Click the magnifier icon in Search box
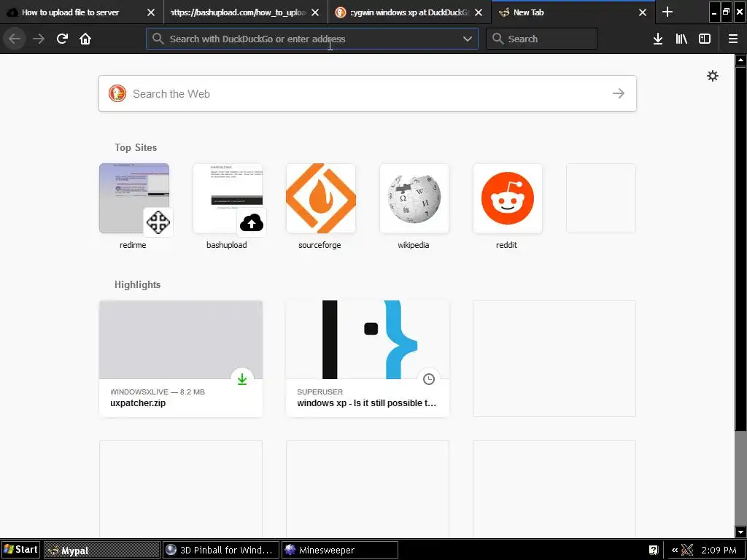The height and width of the screenshot is (560, 747). tap(498, 39)
